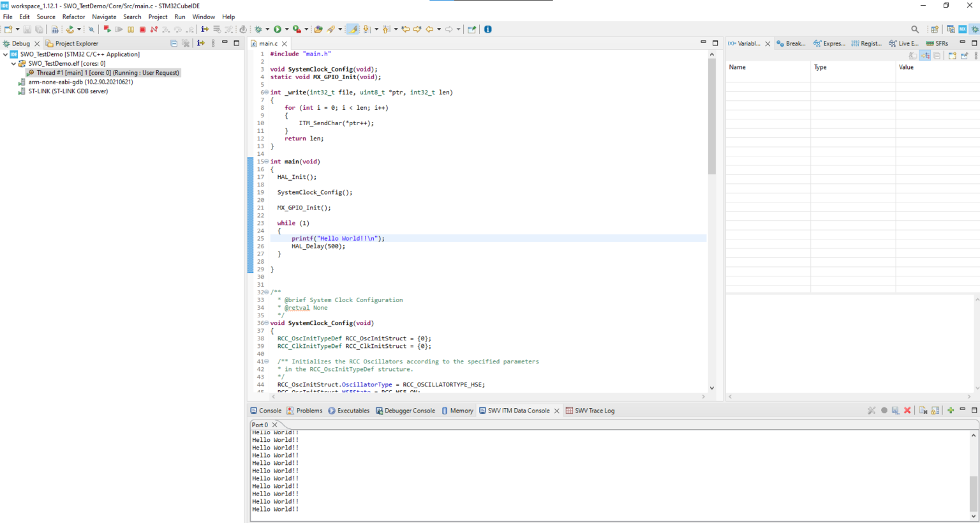
Task: Open the New wizard dropdown arrow
Action: [18, 29]
